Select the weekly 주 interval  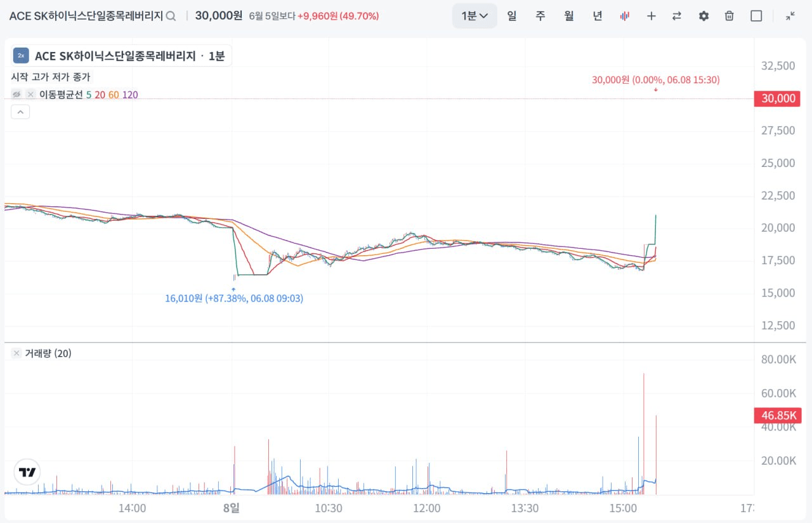(x=540, y=16)
